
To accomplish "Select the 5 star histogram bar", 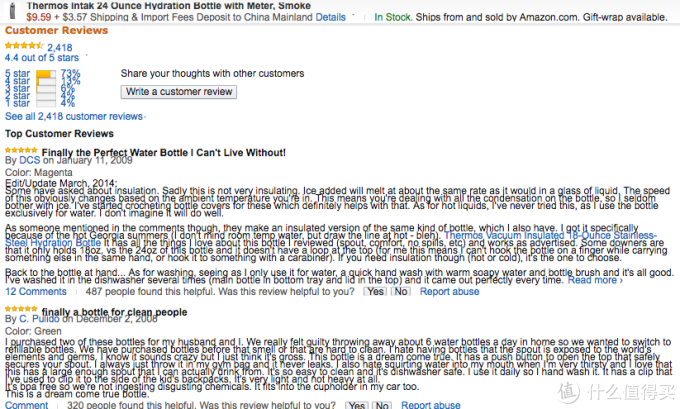I will click(x=46, y=74).
